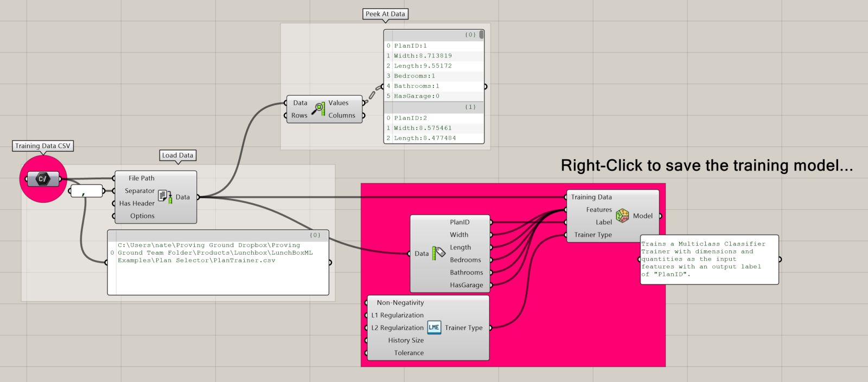The width and height of the screenshot is (868, 382).
Task: Select the HasGarage output
Action: [466, 285]
